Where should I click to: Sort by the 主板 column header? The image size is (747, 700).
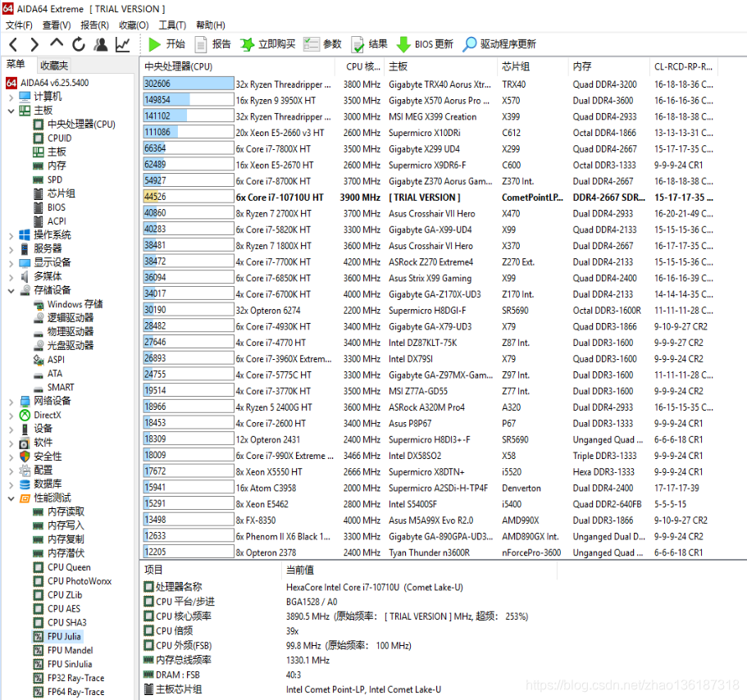pyautogui.click(x=440, y=66)
